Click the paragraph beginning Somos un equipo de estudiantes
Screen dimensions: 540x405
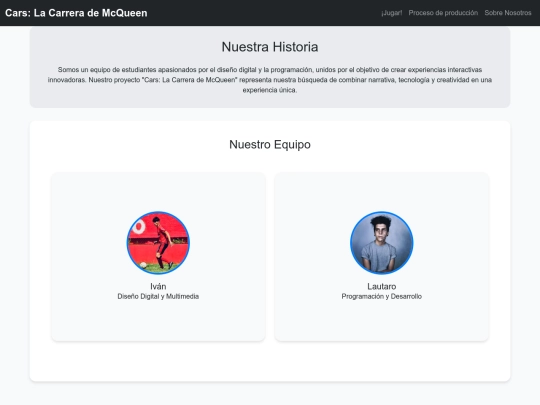pyautogui.click(x=270, y=80)
